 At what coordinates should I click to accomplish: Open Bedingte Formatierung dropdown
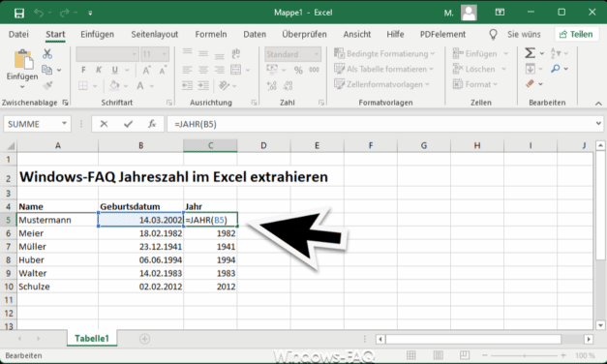384,53
